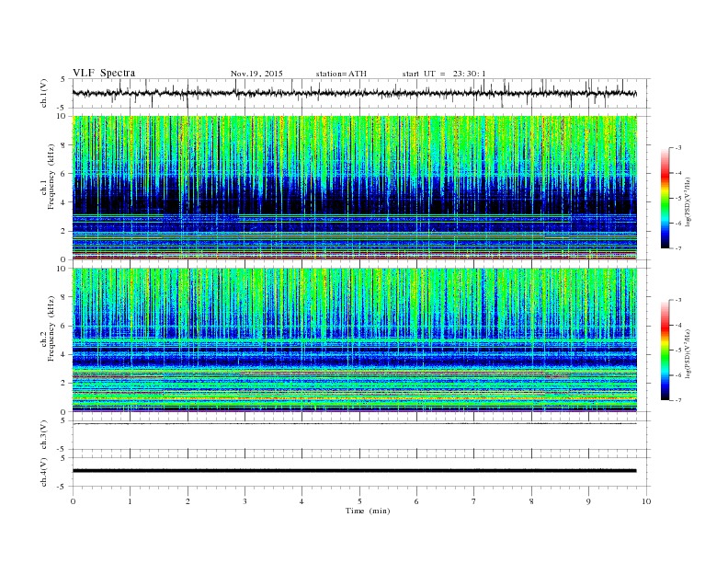Click the "-3" tick on the lower color bar
This screenshot has width=728, height=563.
(x=677, y=300)
